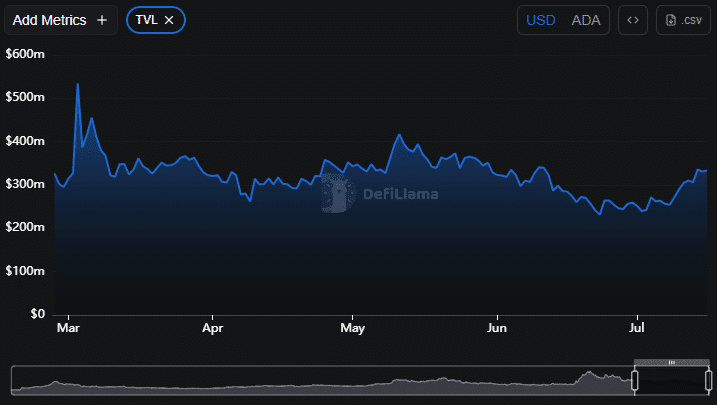Switch the currency to USD
The height and width of the screenshot is (405, 717).
pos(540,20)
